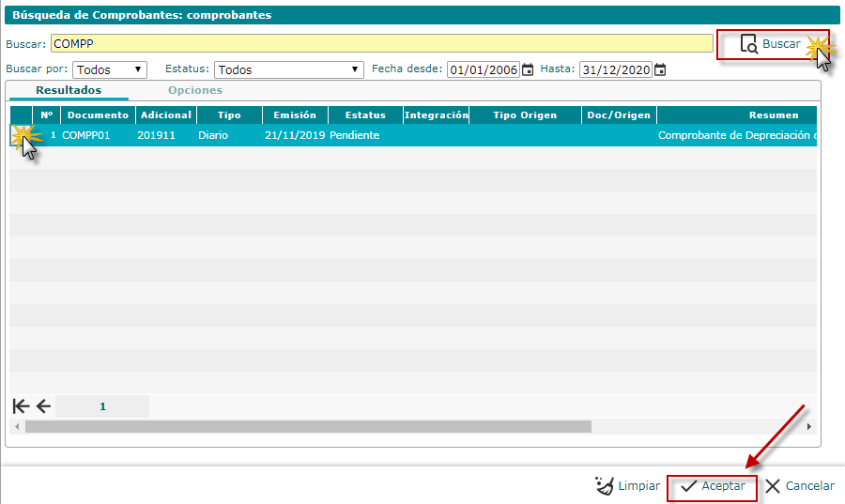Open calendar picker for Fecha desde
The height and width of the screenshot is (504, 845).
(x=528, y=69)
